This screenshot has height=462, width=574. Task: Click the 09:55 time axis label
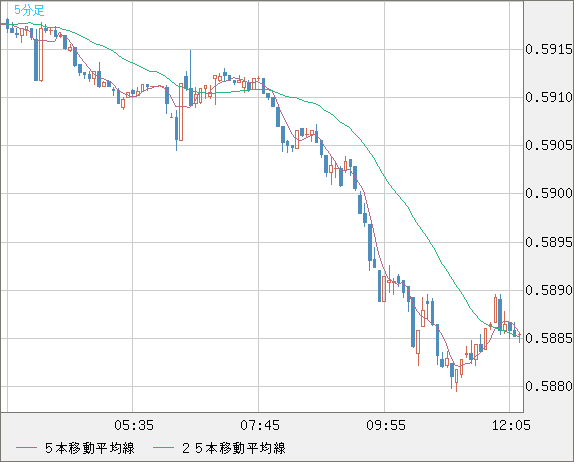(x=386, y=425)
